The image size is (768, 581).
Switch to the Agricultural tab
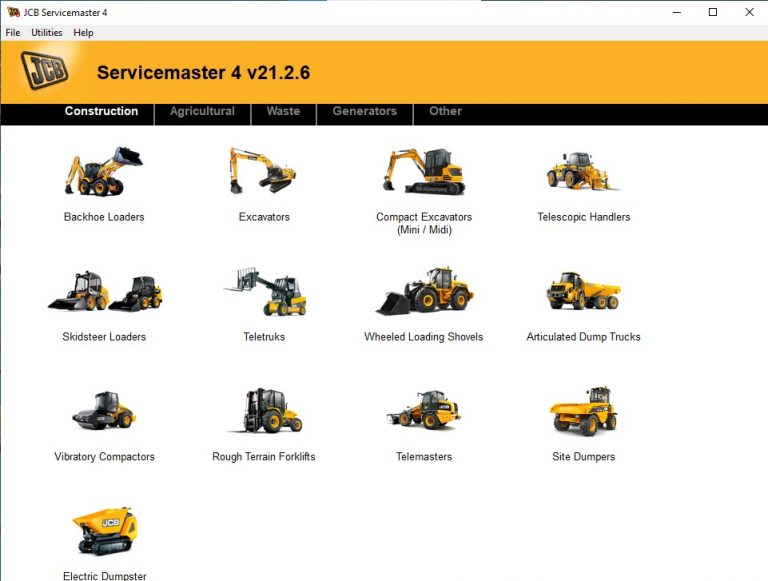[202, 111]
